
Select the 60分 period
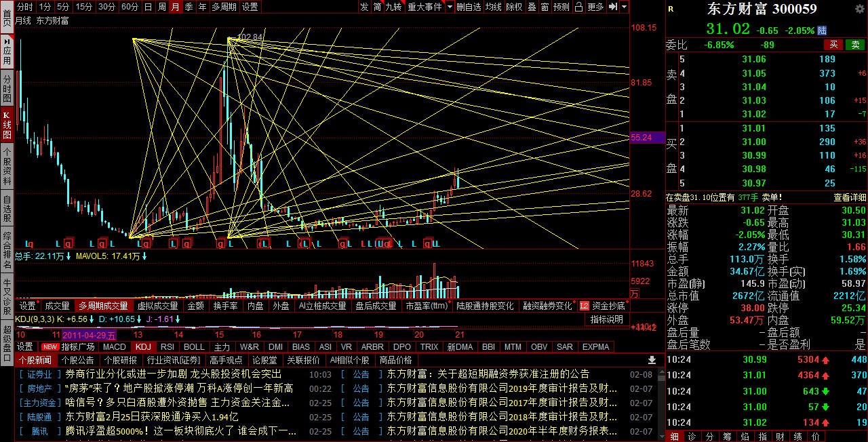[130, 7]
